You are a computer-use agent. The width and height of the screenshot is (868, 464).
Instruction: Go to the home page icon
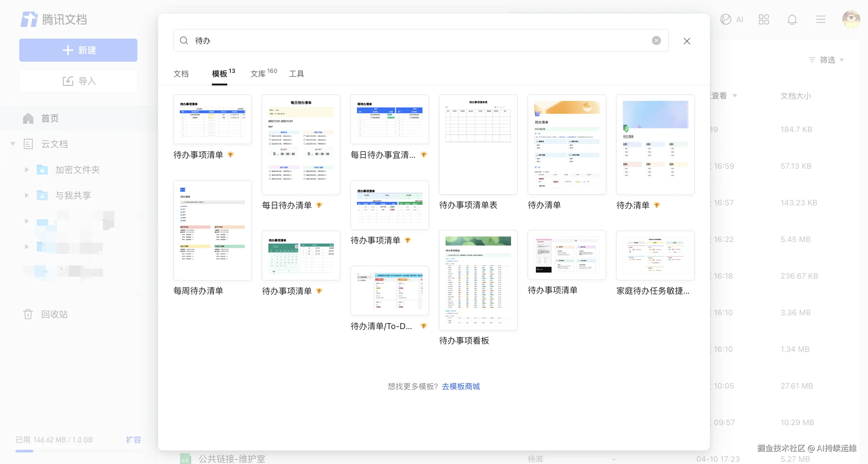pos(28,118)
